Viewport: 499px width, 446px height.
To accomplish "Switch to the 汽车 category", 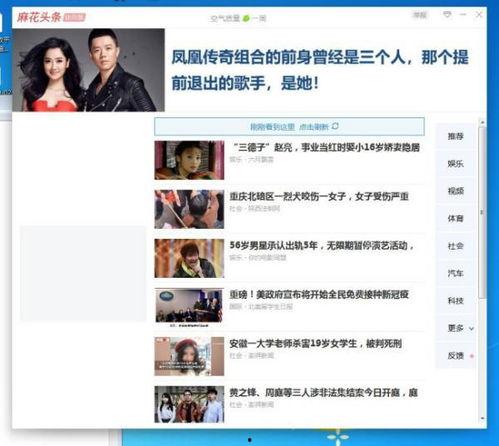I will coord(455,273).
